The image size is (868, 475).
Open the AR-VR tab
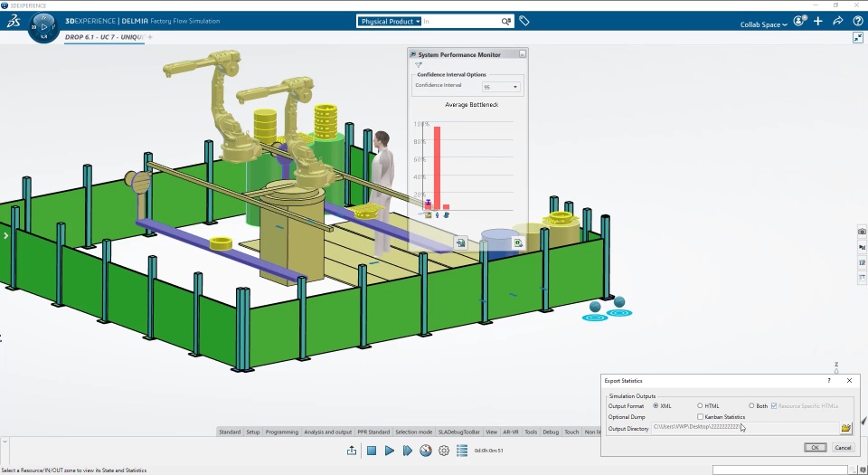(x=511, y=432)
